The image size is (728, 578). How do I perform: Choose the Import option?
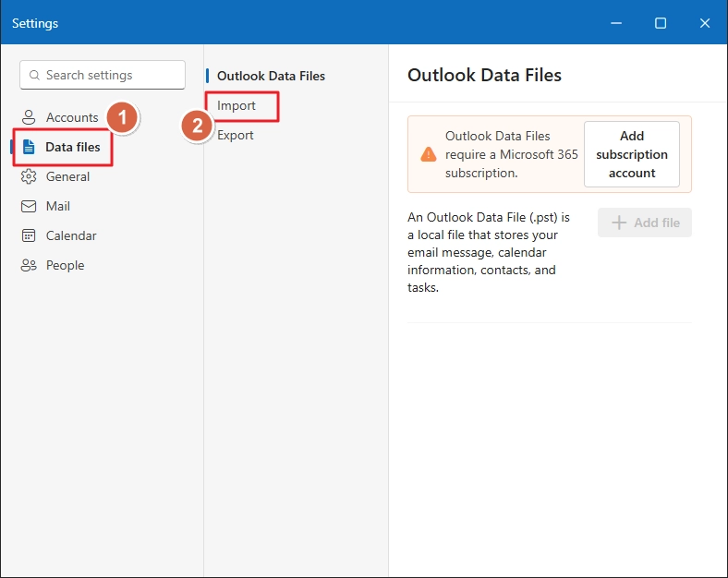point(237,106)
